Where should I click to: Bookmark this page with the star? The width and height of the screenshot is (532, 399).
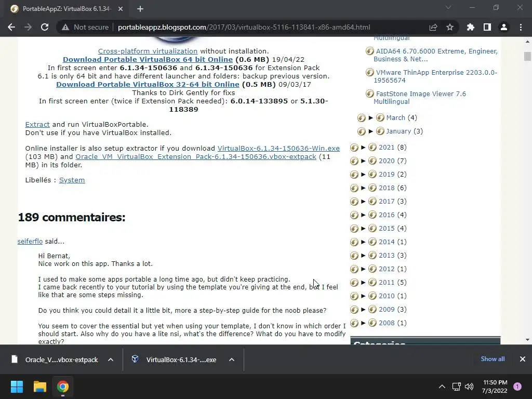coord(450,27)
